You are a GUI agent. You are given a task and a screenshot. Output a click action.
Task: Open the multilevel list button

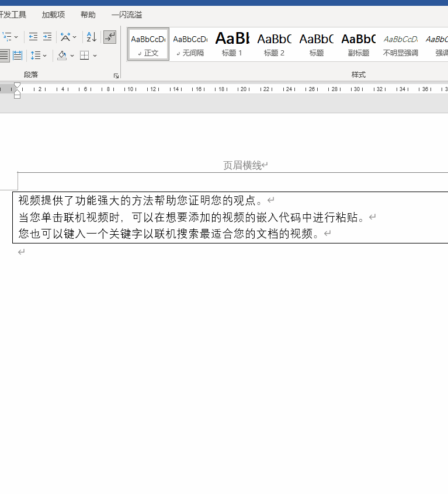click(6, 37)
